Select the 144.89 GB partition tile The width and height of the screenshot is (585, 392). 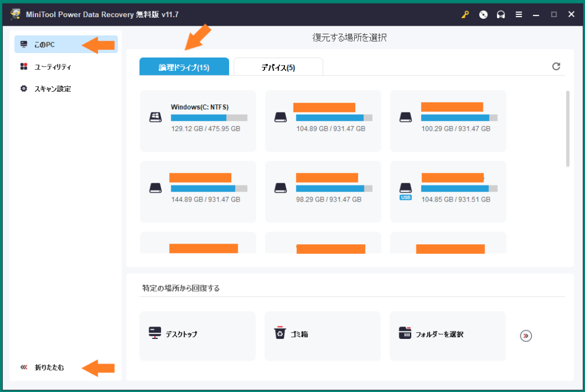198,192
